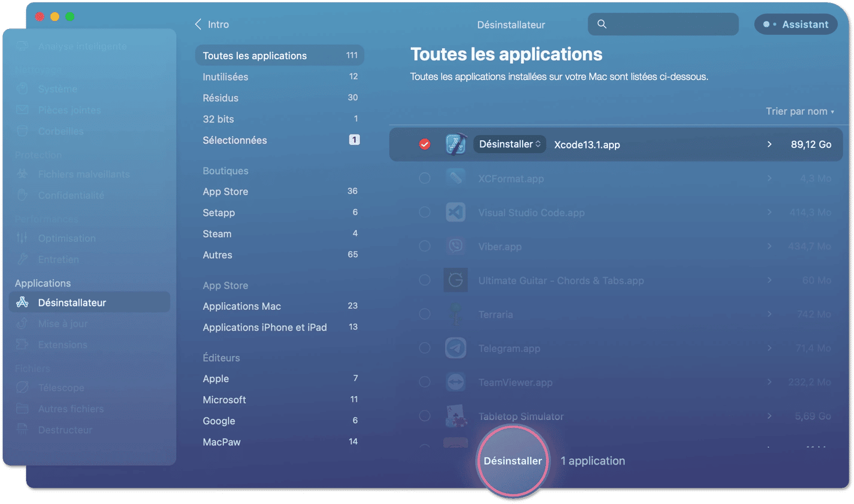Click the Pièces jointes envelope icon
The width and height of the screenshot is (854, 504).
click(x=22, y=110)
